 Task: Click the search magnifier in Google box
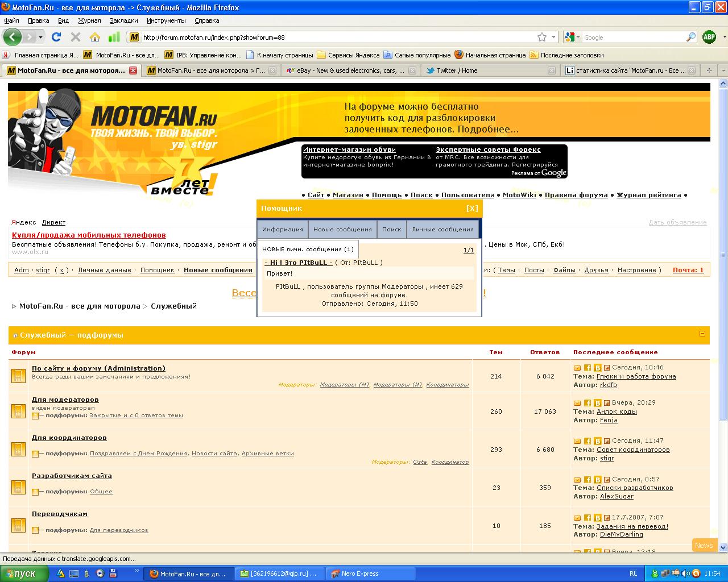(x=691, y=37)
